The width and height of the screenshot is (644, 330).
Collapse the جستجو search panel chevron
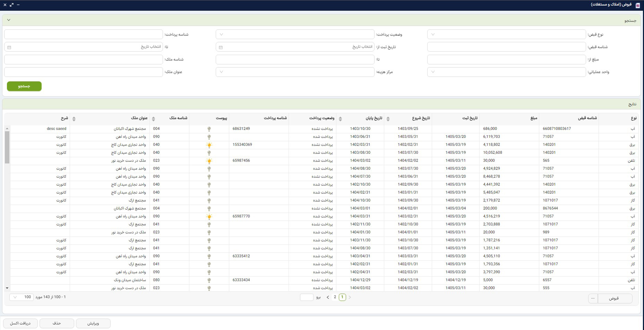(x=9, y=20)
